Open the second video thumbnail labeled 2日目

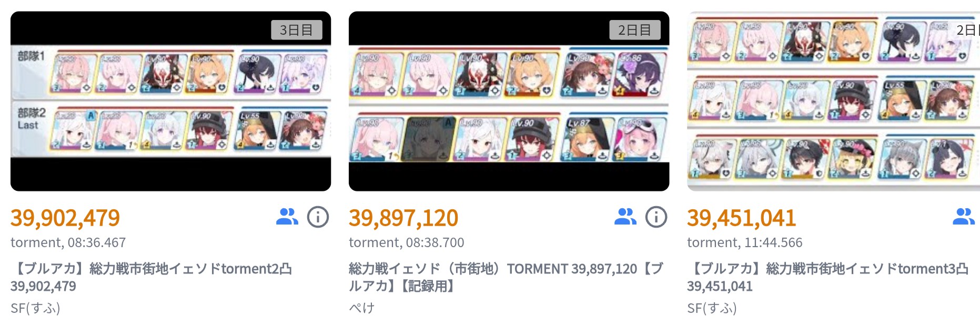509,101
